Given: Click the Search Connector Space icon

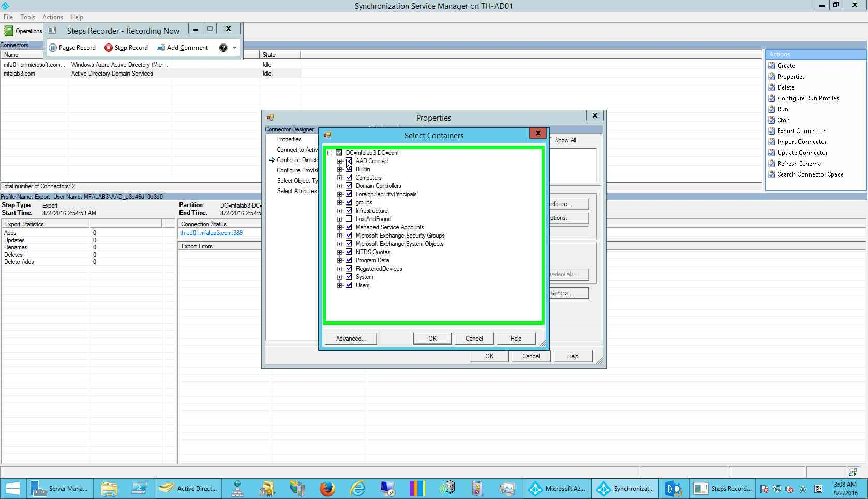Looking at the screenshot, I should click(x=772, y=174).
